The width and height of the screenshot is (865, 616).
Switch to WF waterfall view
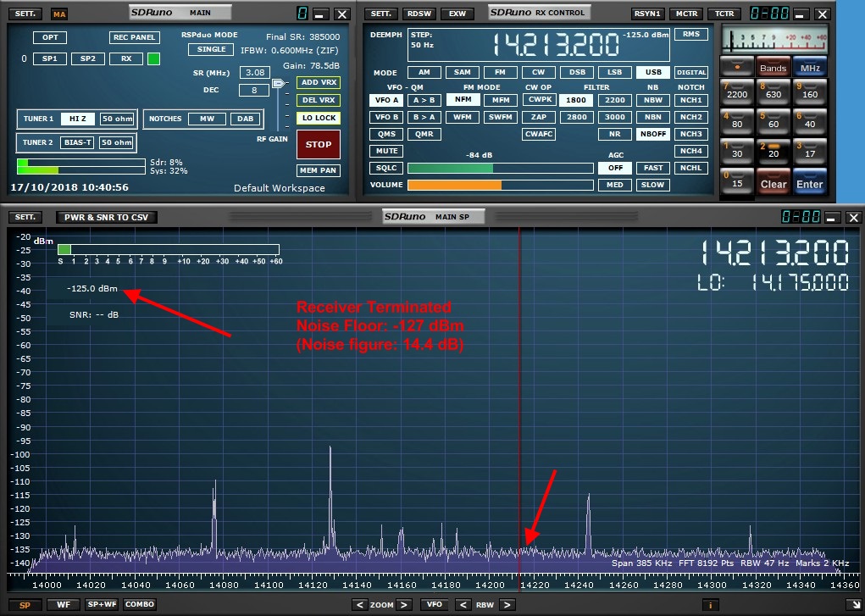(64, 605)
